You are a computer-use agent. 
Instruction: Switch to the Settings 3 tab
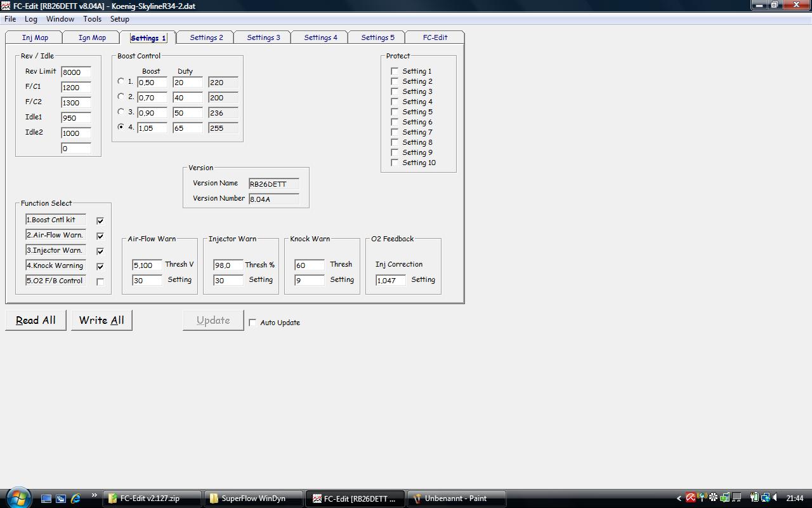(263, 37)
